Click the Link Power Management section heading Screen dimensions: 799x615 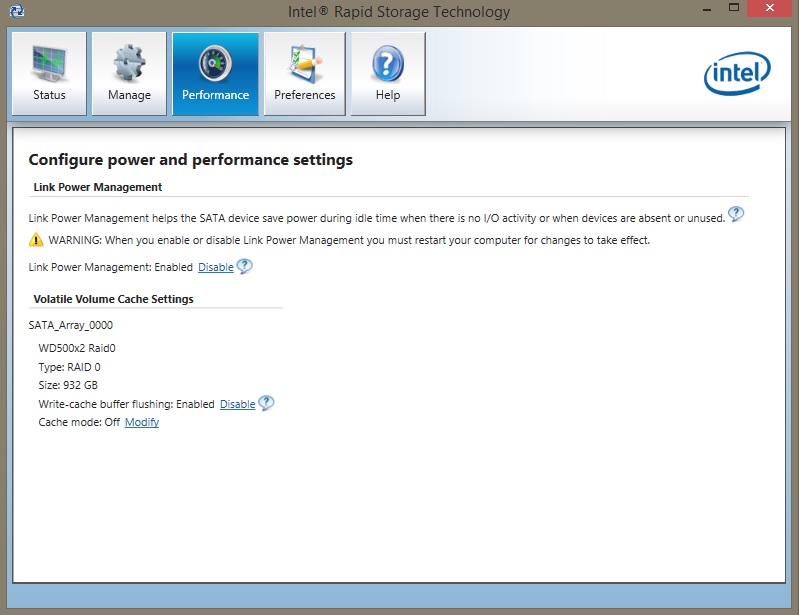pyautogui.click(x=98, y=187)
